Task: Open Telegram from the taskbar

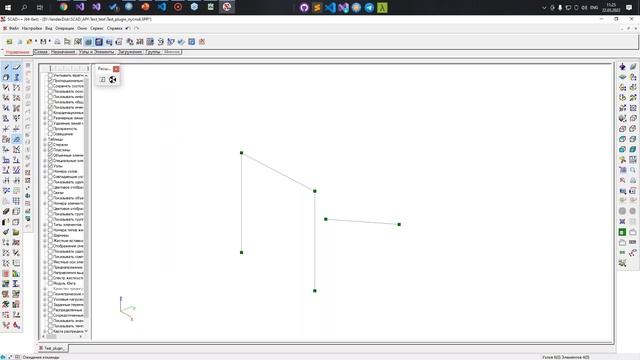Action: tap(369, 7)
